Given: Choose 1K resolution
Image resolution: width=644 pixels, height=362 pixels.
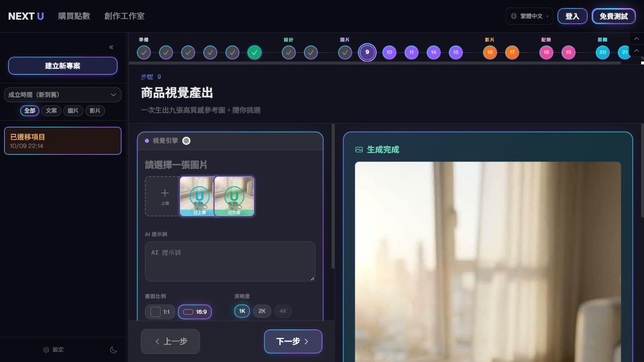Looking at the screenshot, I should (x=242, y=311).
